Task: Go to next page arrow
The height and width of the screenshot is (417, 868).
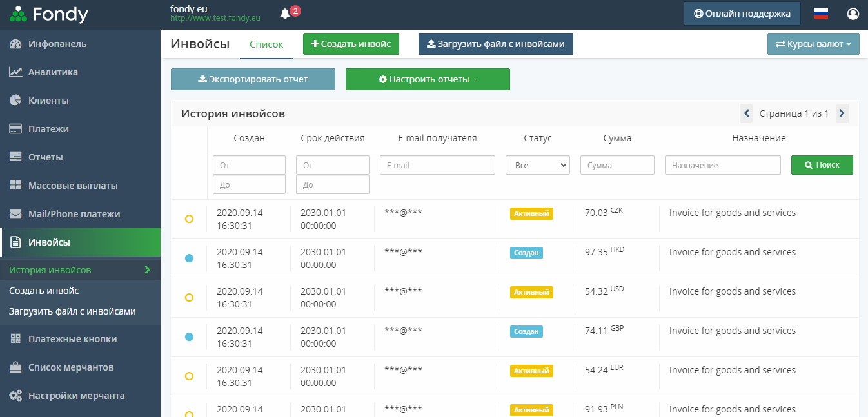Action: click(x=842, y=113)
